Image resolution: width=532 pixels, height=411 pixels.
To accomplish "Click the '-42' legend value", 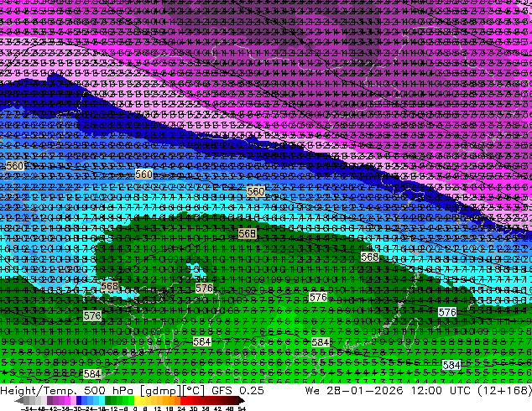I will (53, 408).
